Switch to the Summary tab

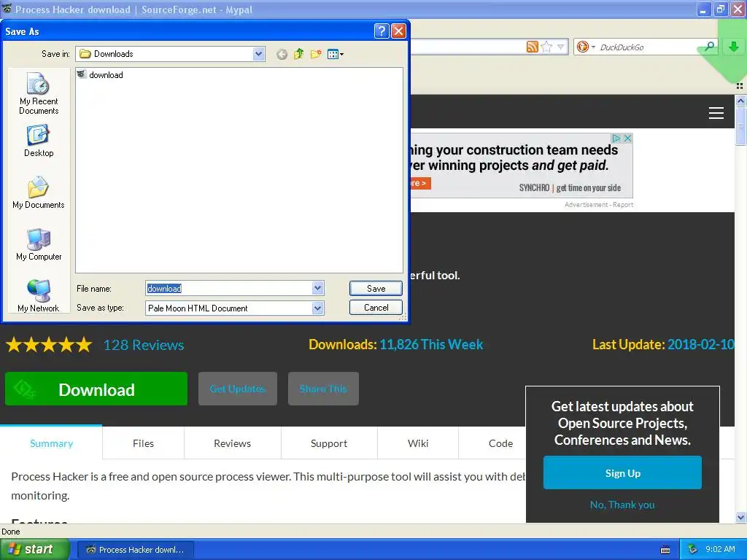pyautogui.click(x=51, y=443)
